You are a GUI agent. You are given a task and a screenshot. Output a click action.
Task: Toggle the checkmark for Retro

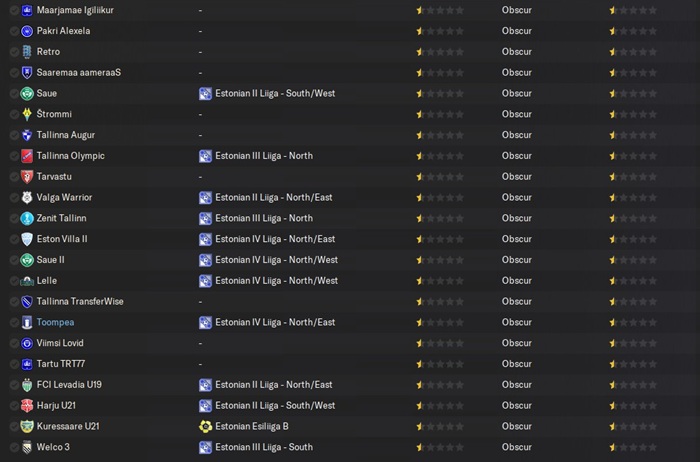(14, 52)
